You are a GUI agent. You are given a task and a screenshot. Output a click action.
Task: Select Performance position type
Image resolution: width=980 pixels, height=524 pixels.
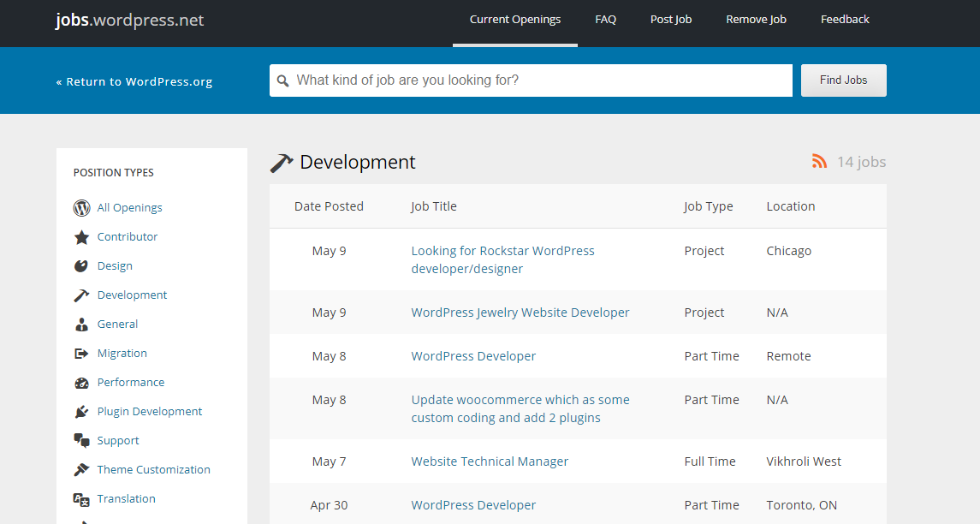[131, 382]
